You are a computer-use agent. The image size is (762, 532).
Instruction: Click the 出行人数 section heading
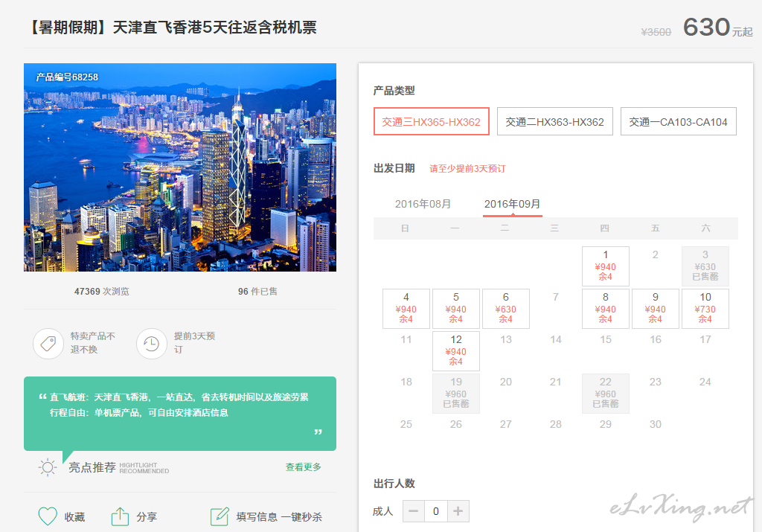click(x=394, y=484)
